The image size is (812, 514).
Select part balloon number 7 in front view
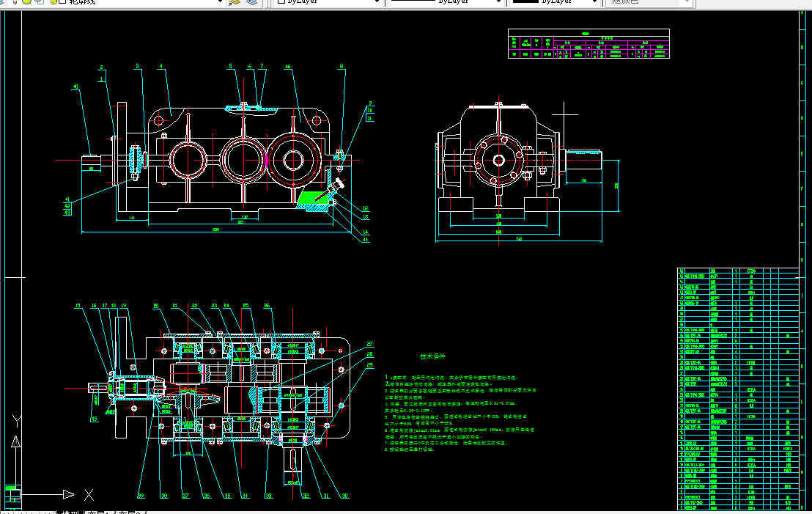(262, 66)
